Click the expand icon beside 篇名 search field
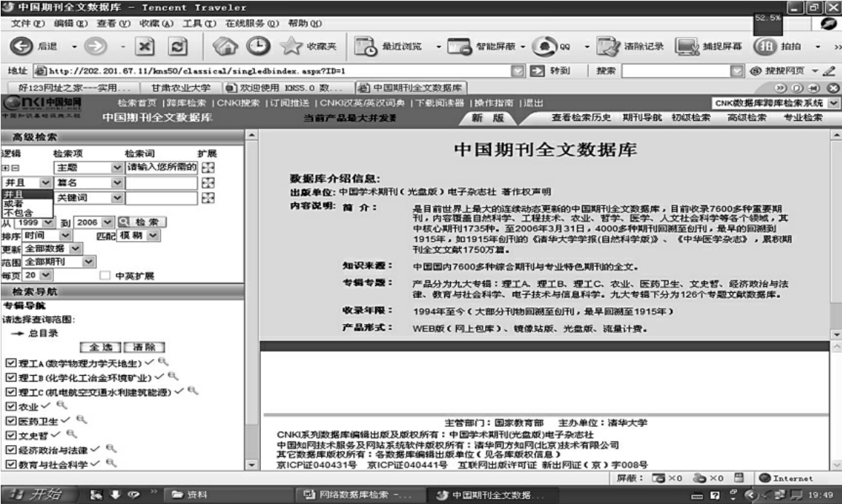Viewport: 842px width, 504px height. 208,183
